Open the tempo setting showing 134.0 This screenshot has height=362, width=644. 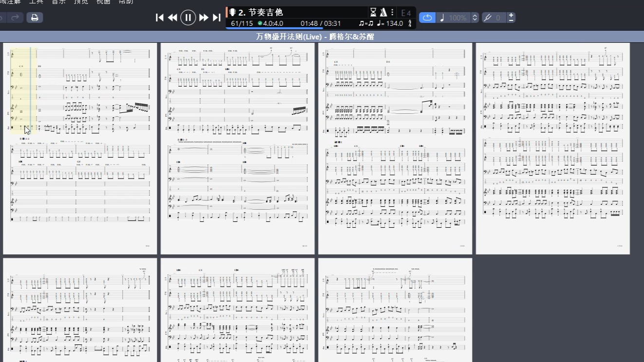click(x=390, y=23)
